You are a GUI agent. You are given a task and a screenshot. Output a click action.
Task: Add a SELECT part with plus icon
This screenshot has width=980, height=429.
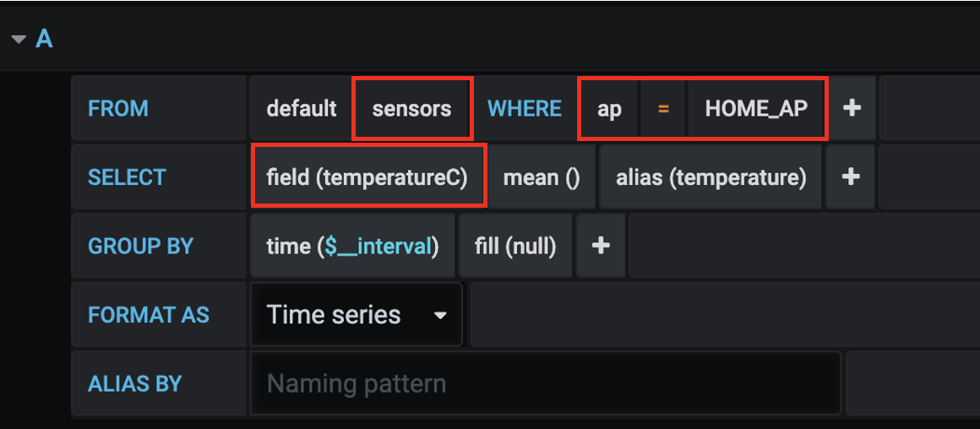point(851,177)
